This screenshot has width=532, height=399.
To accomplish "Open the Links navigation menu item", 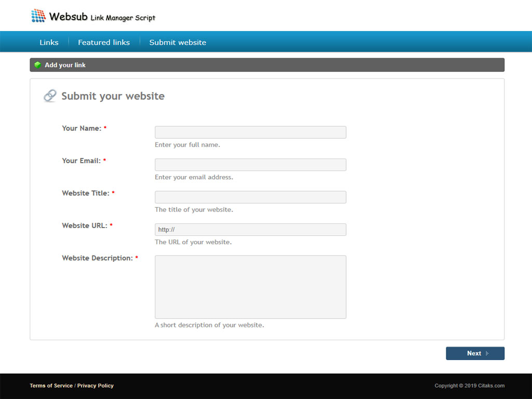I will pos(49,42).
